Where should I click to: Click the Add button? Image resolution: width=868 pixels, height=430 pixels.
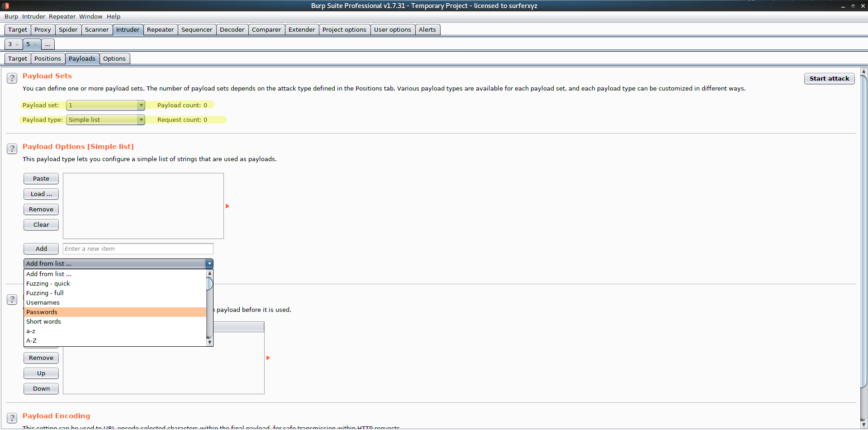point(41,248)
